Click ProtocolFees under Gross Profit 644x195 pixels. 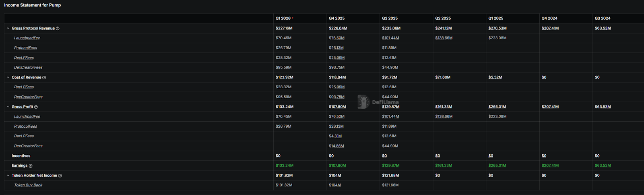coord(25,127)
